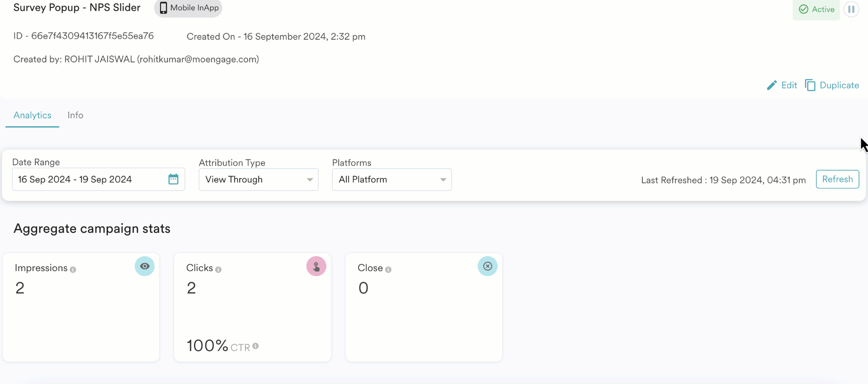Click the pause campaign icon button
Viewport: 868px width, 384px height.
click(x=851, y=9)
